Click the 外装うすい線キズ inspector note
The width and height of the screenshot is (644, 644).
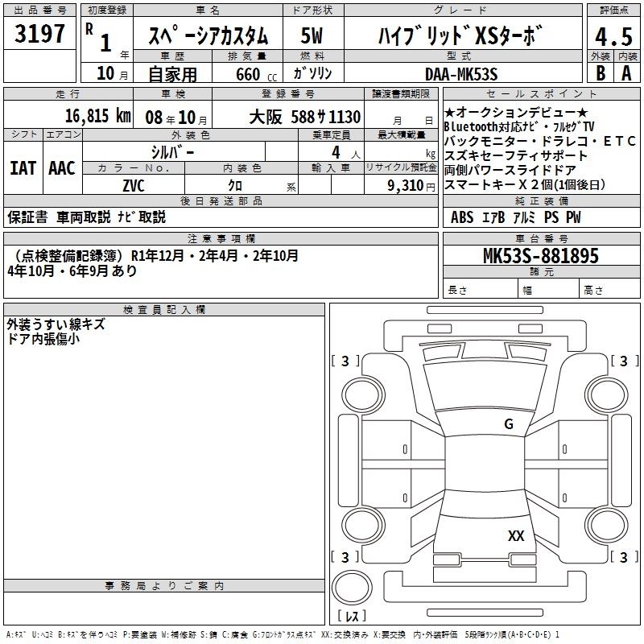[55, 324]
